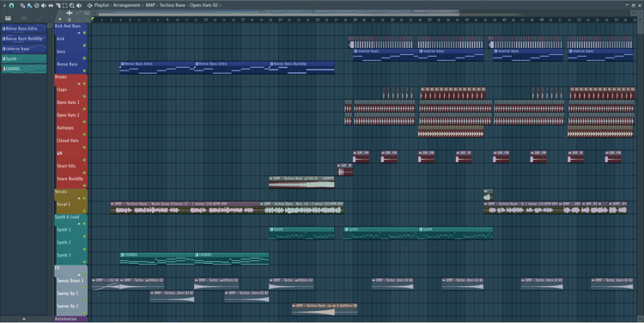Screen dimensions: 644x323
Task: Collapse the Vocals track group
Action: [79, 198]
